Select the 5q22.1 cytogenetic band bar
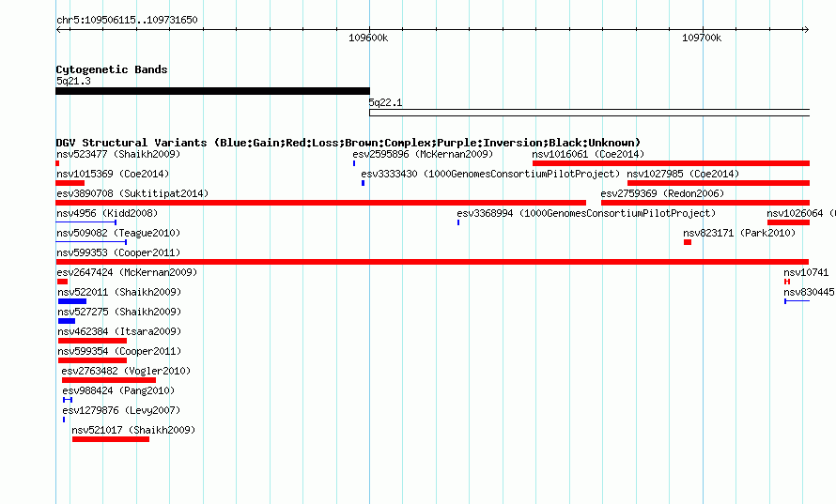 point(589,113)
